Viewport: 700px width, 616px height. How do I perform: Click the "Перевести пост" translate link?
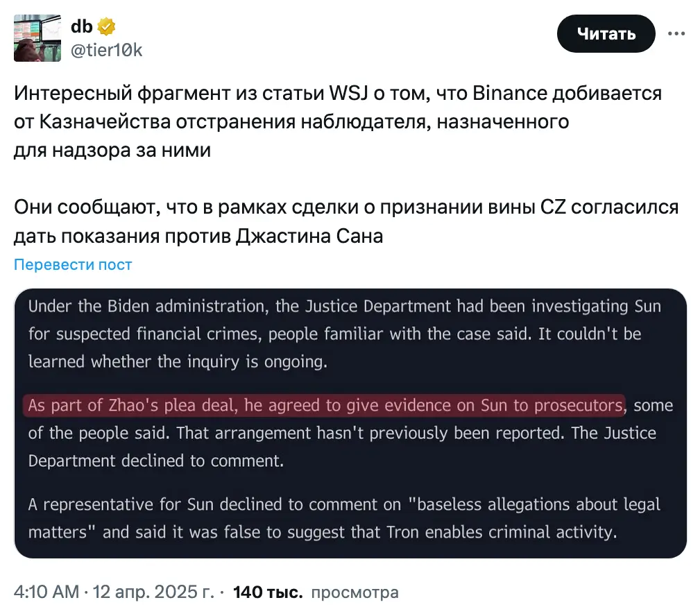73,264
